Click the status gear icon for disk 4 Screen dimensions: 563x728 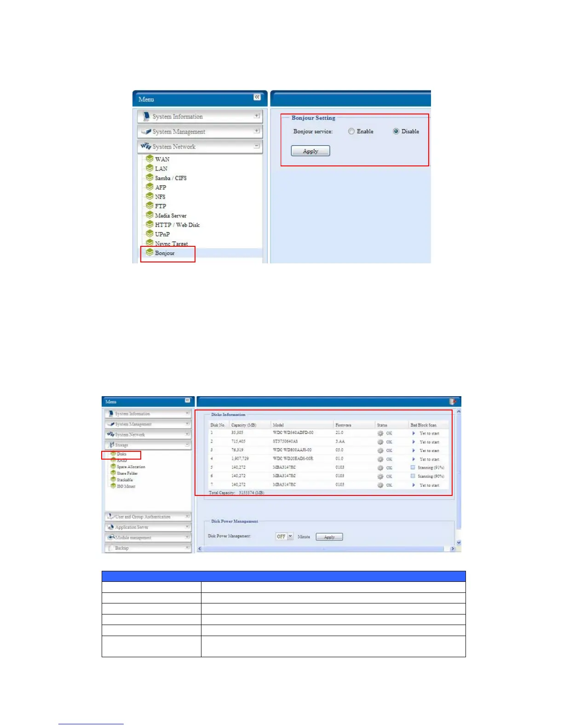pyautogui.click(x=380, y=459)
